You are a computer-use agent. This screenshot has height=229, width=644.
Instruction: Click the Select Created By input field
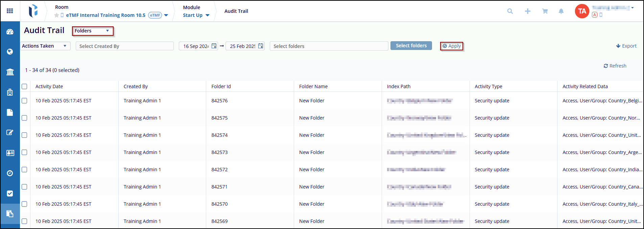coord(124,46)
